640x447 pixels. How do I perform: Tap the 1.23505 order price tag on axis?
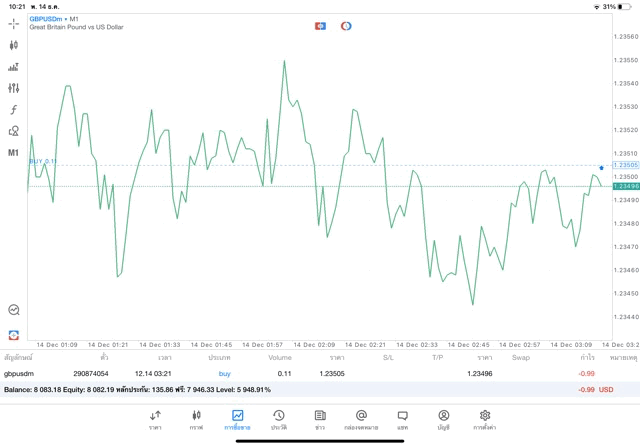pos(626,165)
